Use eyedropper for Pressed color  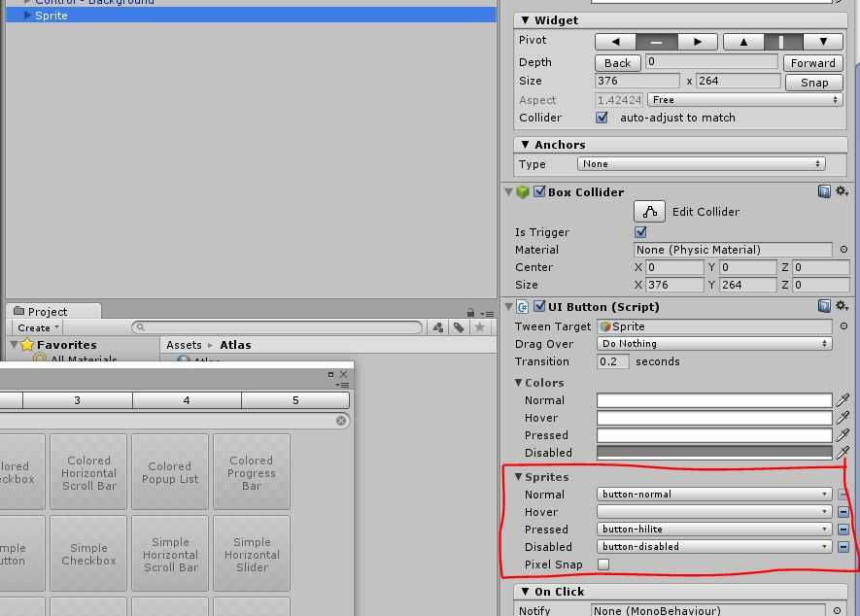[843, 435]
